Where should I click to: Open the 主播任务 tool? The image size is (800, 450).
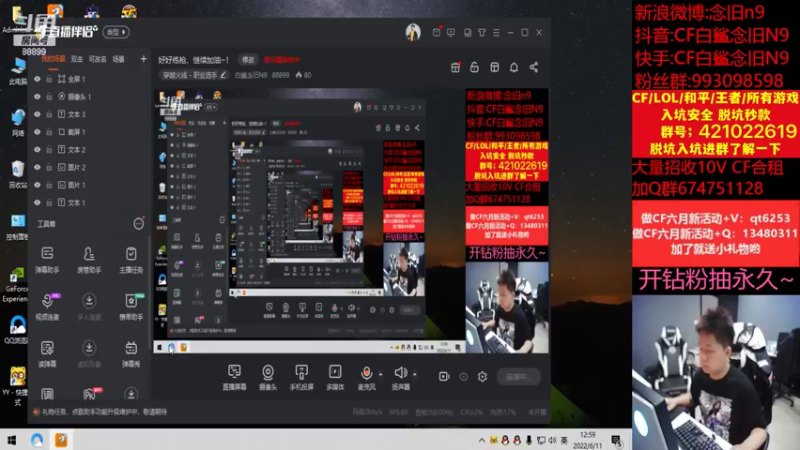131,259
